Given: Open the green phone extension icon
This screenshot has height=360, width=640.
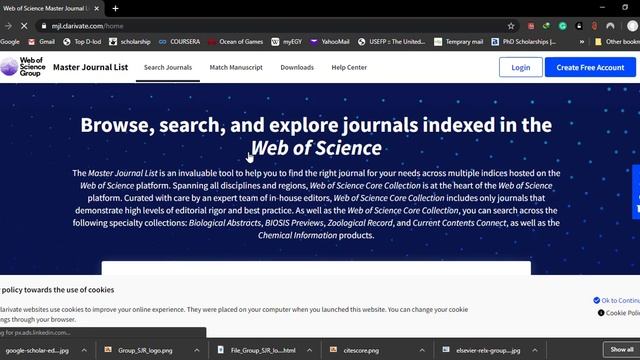Looking at the screenshot, I should click(546, 26).
